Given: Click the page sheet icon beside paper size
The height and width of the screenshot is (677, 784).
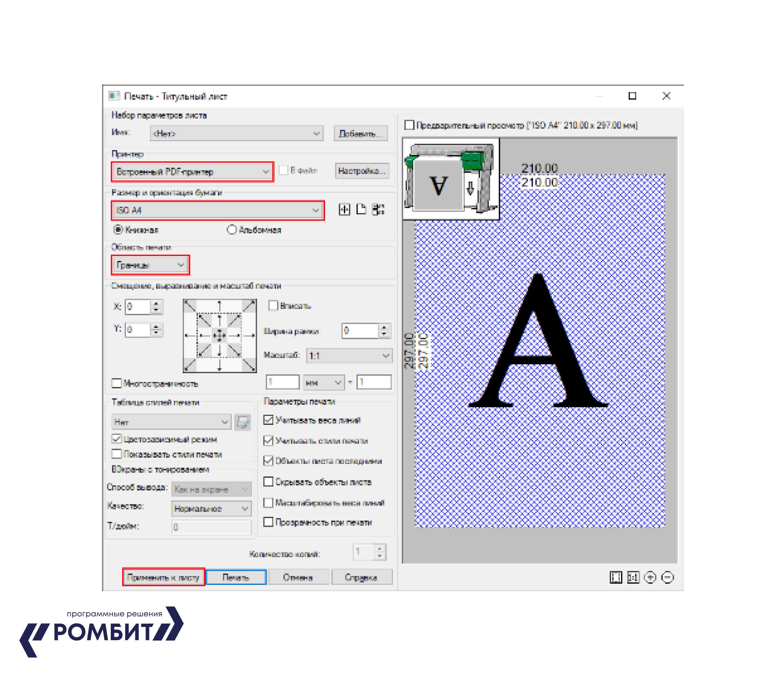Looking at the screenshot, I should pos(361,209).
